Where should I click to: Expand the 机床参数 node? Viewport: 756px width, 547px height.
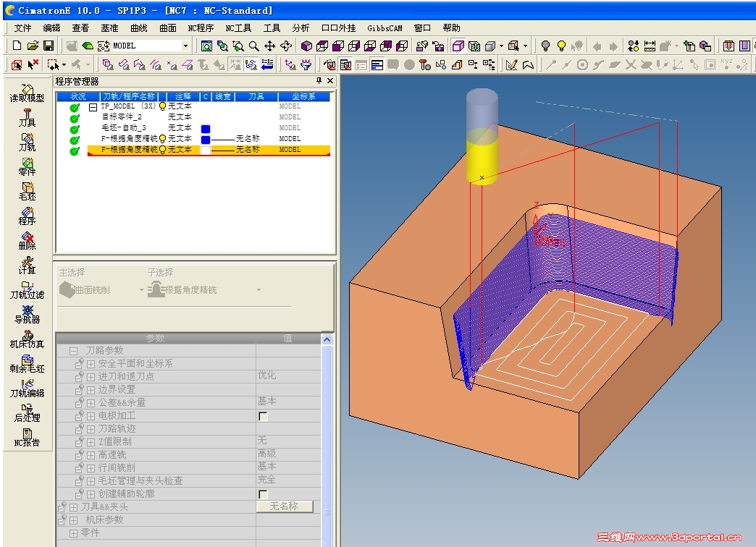click(73, 520)
